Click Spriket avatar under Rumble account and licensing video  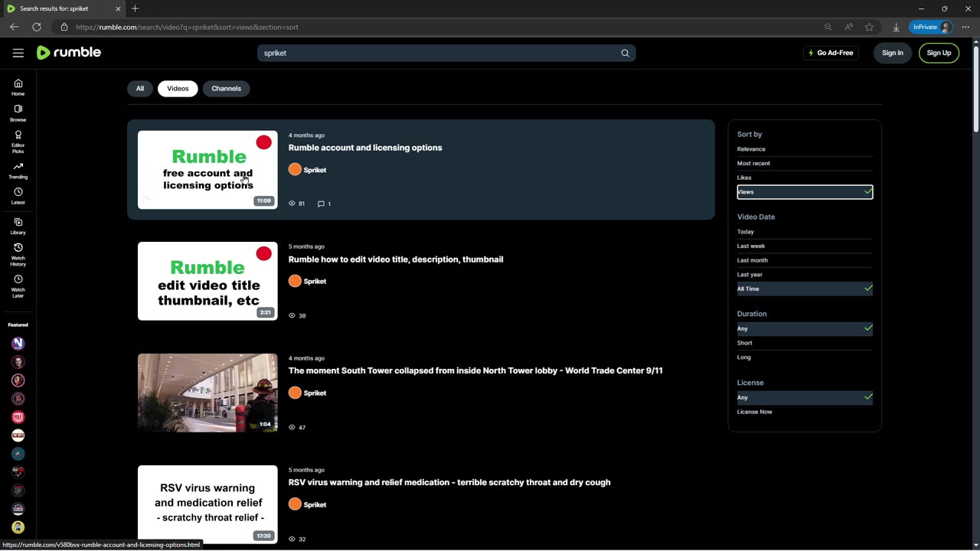tap(295, 169)
